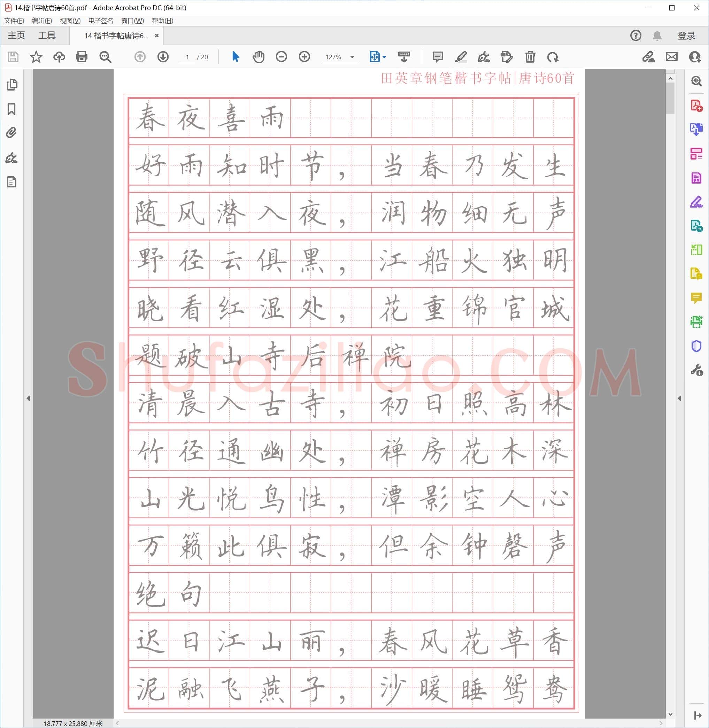Image resolution: width=709 pixels, height=728 pixels.
Task: Switch to the 主页 tab
Action: click(x=16, y=36)
